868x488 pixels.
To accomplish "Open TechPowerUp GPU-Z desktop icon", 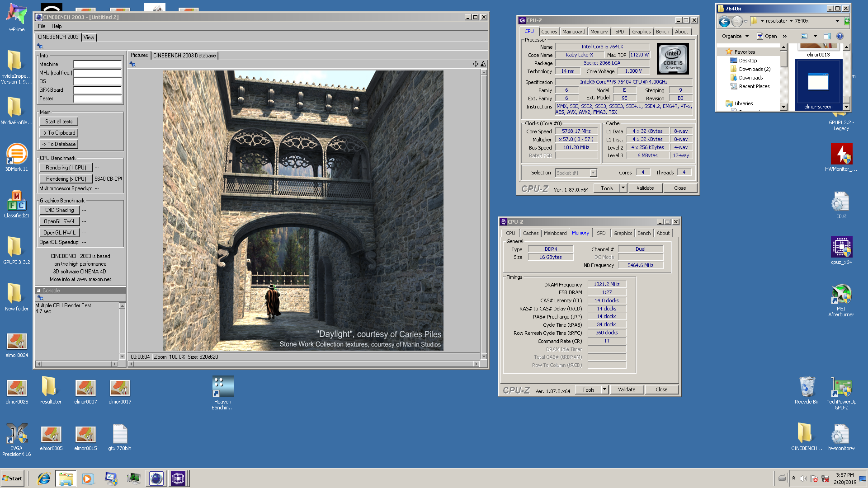I will coord(841,393).
